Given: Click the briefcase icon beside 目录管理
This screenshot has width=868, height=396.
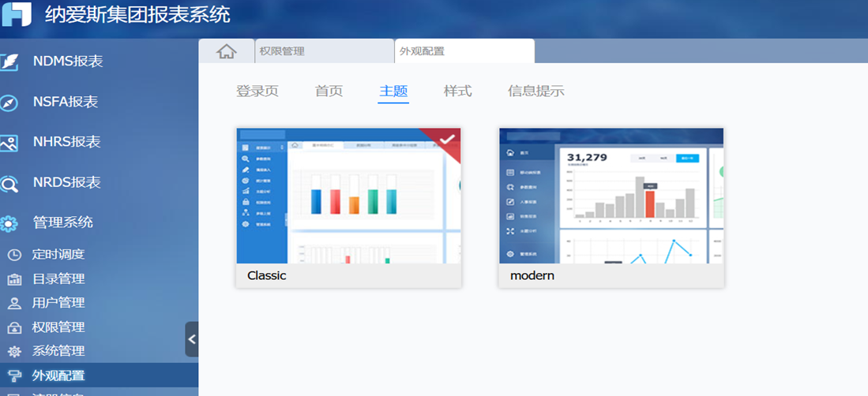Looking at the screenshot, I should (14, 279).
